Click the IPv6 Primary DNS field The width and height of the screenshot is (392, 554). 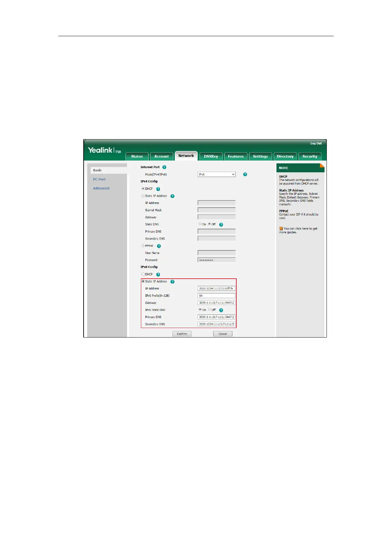click(x=217, y=317)
